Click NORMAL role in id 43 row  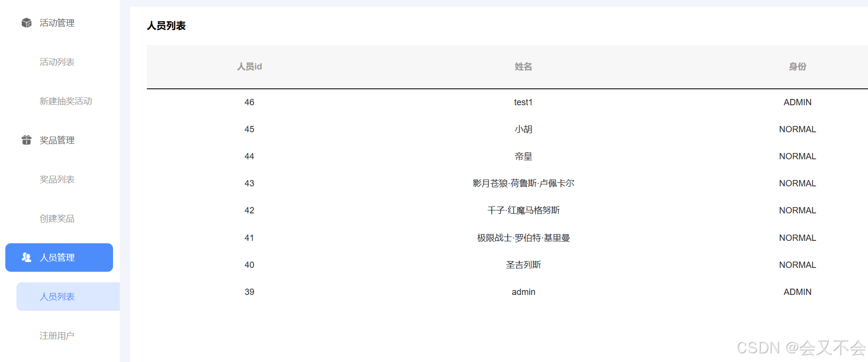click(797, 183)
